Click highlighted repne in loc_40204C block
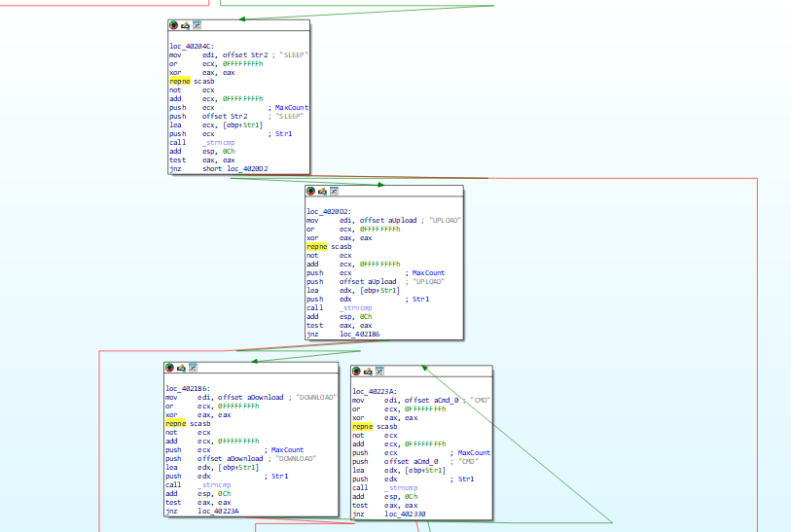This screenshot has height=532, width=791. 180,81
